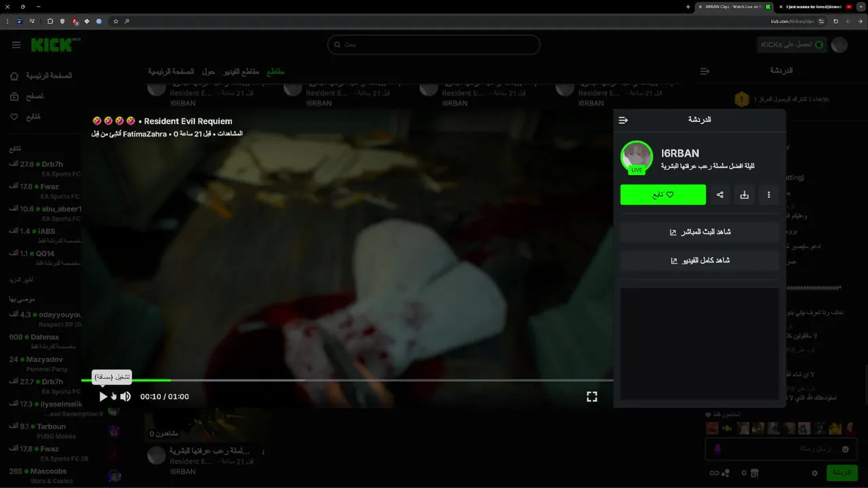
Task: Click the 'احصل على KICKs' button
Action: (792, 45)
